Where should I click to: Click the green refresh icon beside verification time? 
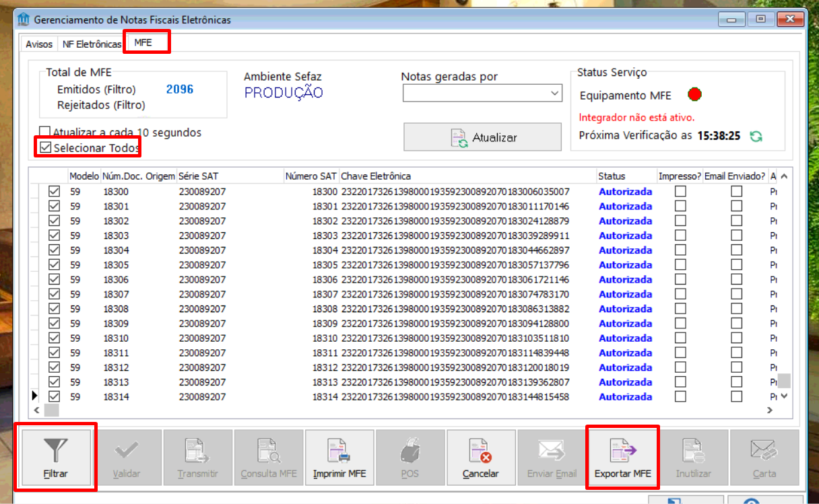click(756, 136)
